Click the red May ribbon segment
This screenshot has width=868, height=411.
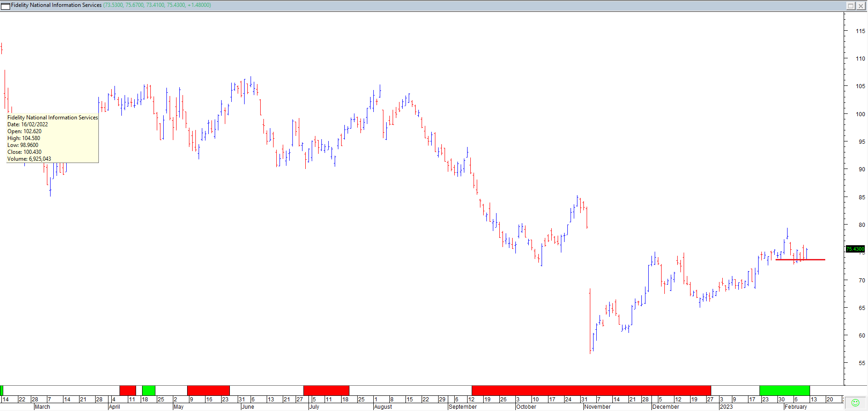click(x=208, y=390)
